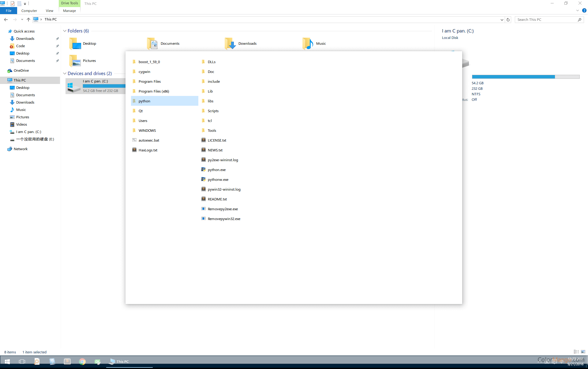Screen dimensions: 588x369
Task: Open the pinned Code folder
Action: [21, 46]
